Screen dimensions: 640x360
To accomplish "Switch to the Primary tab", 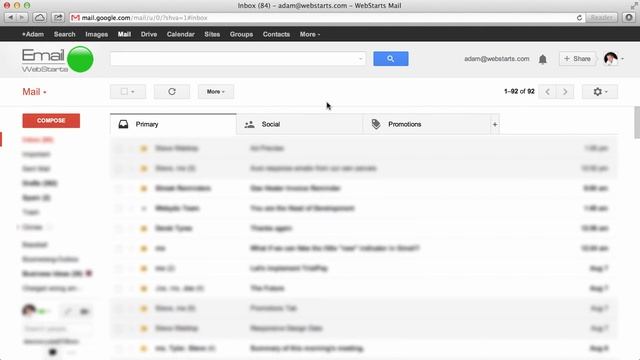I will 173,124.
